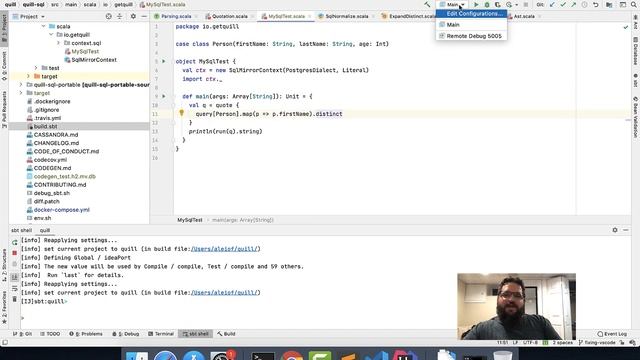
Task: Switch to the Parsing.scala editor tab
Action: (x=176, y=16)
